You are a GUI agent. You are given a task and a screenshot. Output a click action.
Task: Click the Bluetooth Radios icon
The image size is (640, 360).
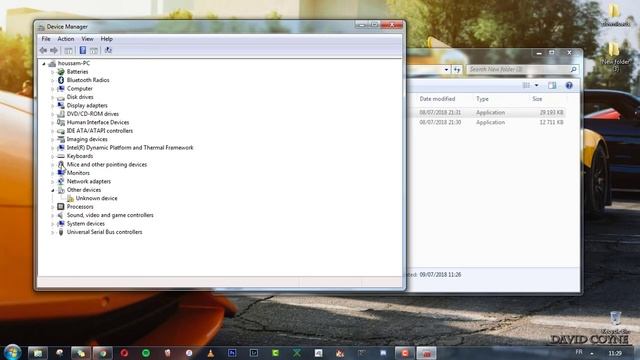click(x=61, y=80)
